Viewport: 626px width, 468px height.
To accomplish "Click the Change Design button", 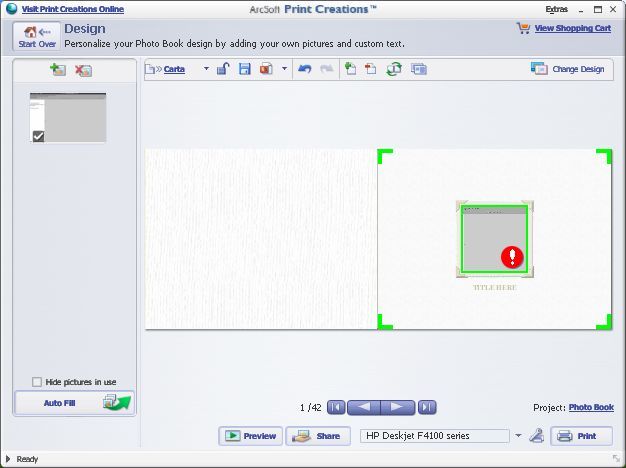I will click(568, 69).
